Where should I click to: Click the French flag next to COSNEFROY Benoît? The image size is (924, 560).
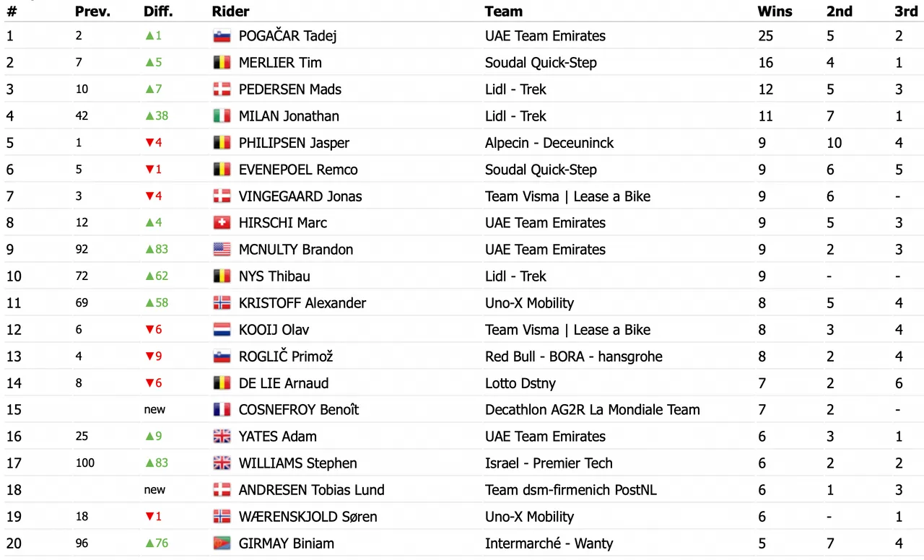(222, 410)
